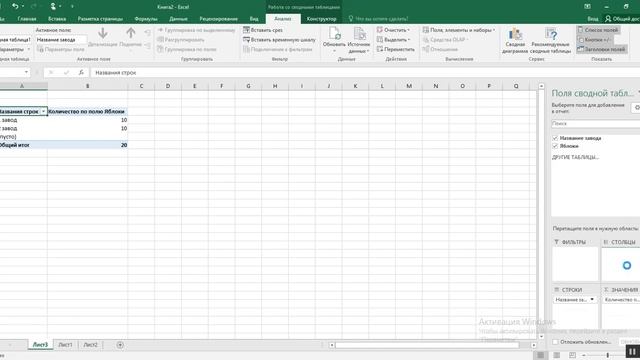Select sheet tab Лист3

coord(40,345)
